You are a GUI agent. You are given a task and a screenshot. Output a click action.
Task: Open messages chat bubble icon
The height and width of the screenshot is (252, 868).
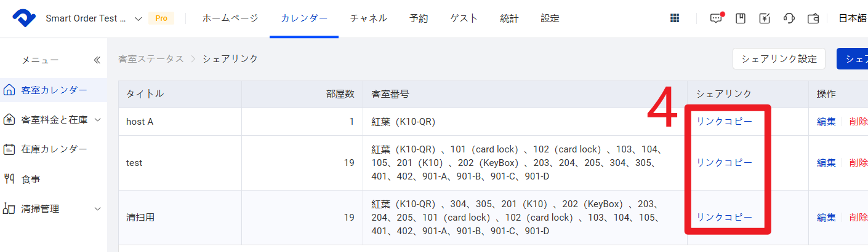[716, 18]
